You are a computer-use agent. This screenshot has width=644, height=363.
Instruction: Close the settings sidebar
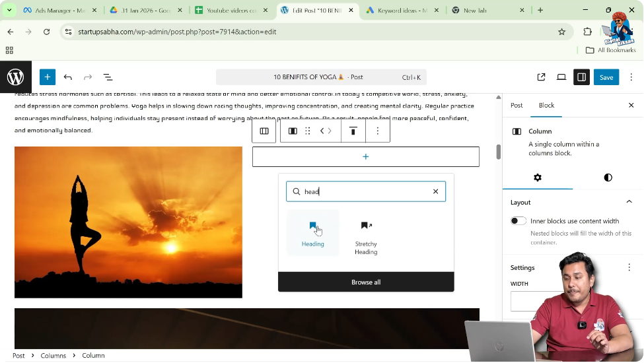[631, 106]
